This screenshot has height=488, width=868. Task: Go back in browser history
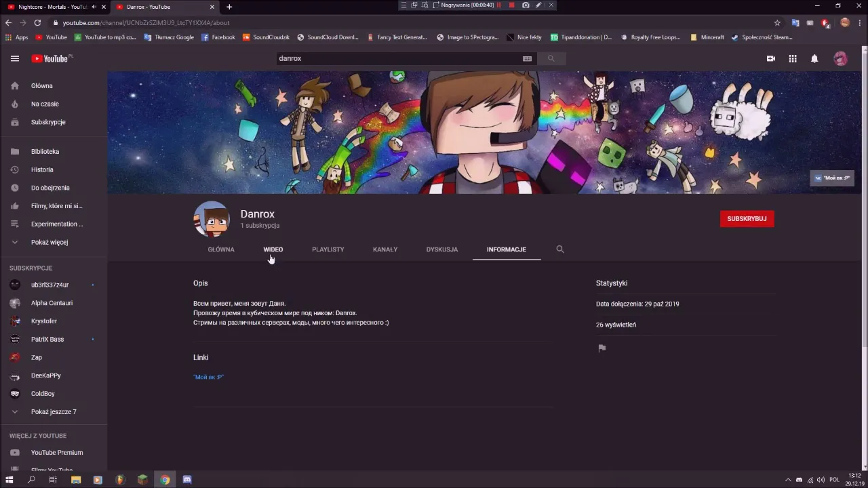[x=8, y=22]
